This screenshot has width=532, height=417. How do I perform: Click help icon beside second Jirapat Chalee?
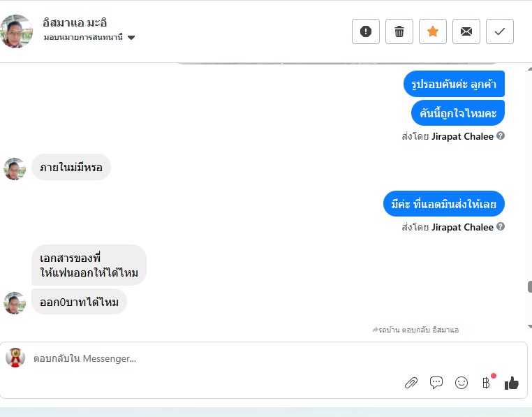pos(501,226)
